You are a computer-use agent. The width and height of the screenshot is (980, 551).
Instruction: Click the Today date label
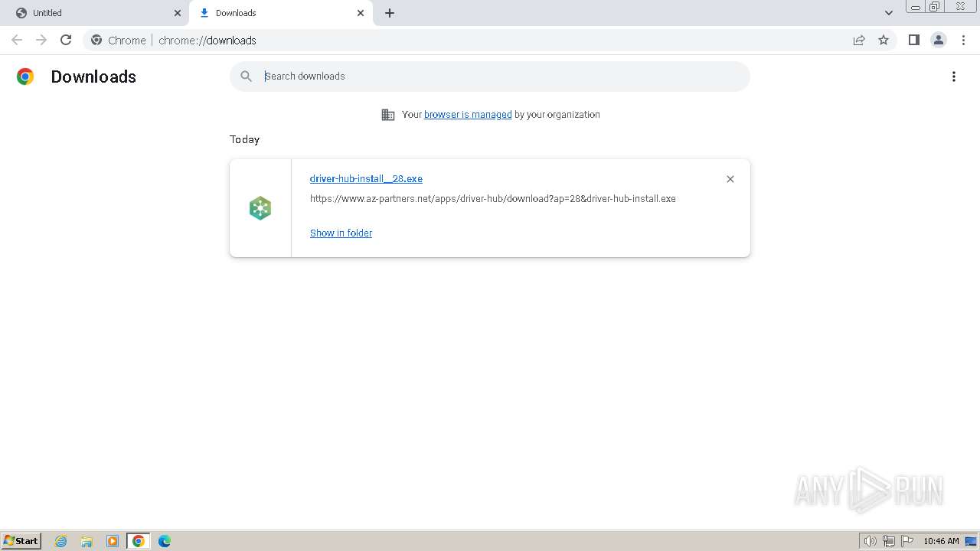244,139
